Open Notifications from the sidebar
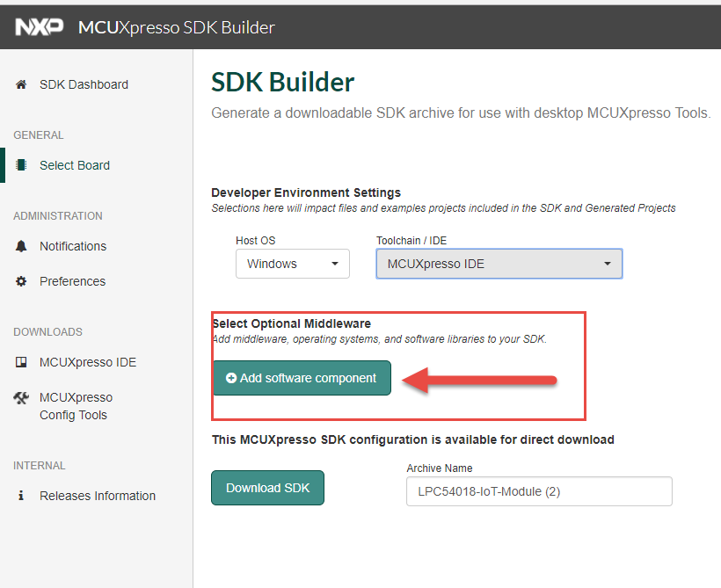Viewport: 721px width, 588px height. [x=73, y=246]
